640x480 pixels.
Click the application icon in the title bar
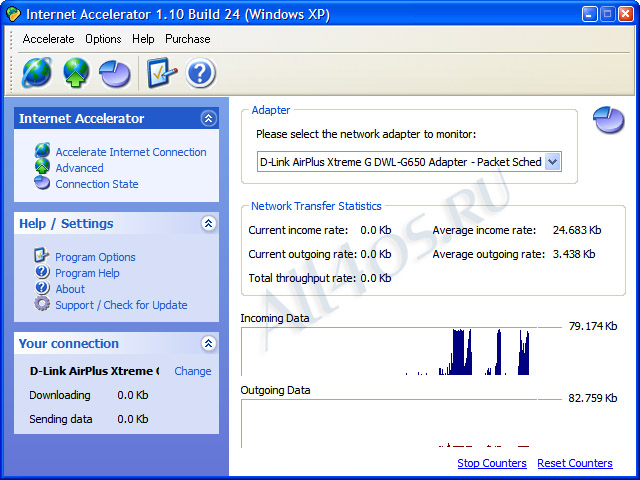coord(13,14)
